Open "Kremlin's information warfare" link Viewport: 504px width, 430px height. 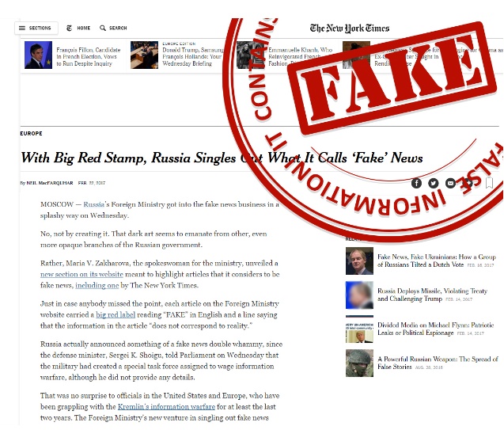pos(166,407)
